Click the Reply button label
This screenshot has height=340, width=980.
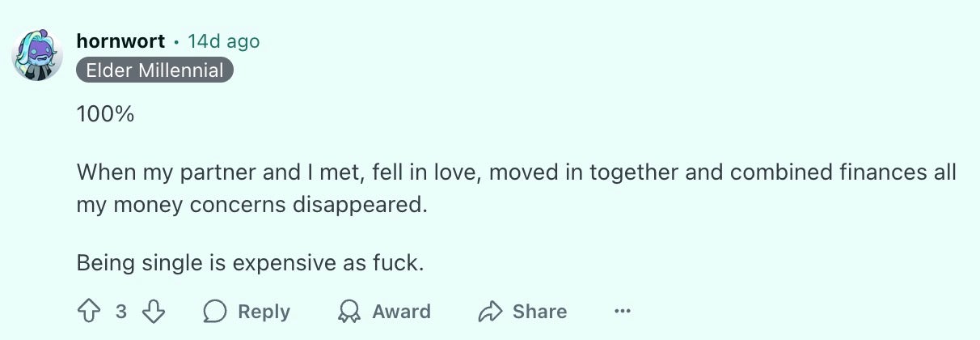point(264,312)
